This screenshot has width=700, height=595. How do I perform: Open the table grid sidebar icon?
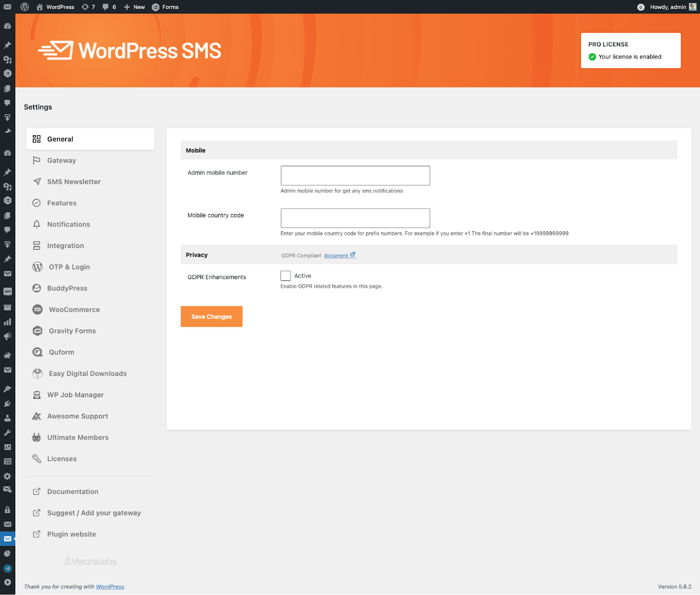coord(7,462)
